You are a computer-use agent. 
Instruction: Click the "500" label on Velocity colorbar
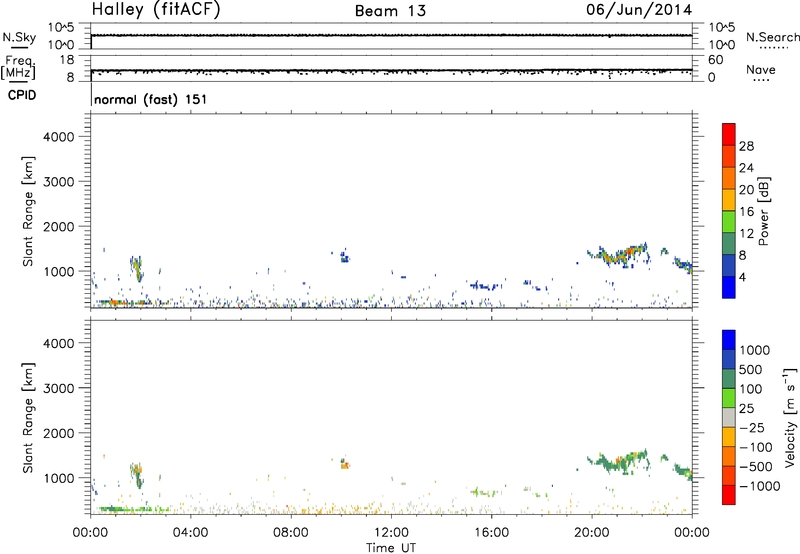753,370
